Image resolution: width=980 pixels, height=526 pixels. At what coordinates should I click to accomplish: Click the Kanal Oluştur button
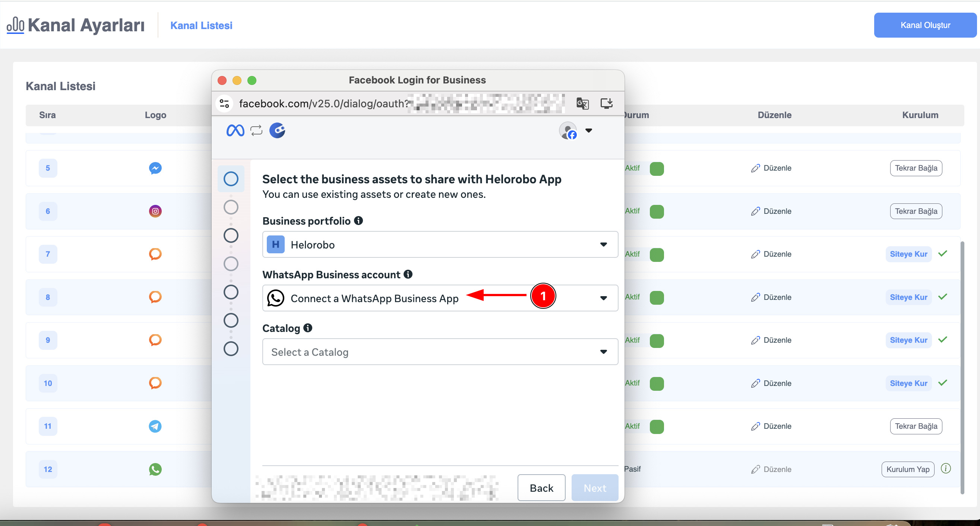(925, 25)
